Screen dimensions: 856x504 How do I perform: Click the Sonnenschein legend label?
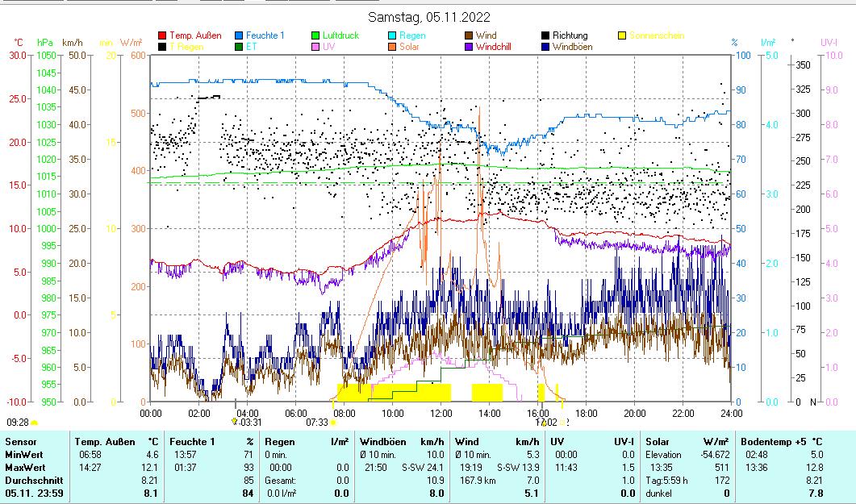657,35
